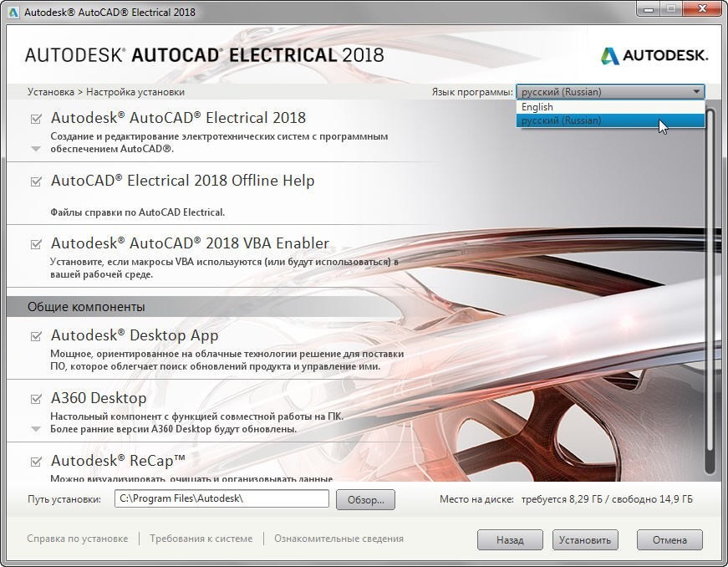Expand A360 Desktop options triangle
The height and width of the screenshot is (567, 728).
point(36,429)
